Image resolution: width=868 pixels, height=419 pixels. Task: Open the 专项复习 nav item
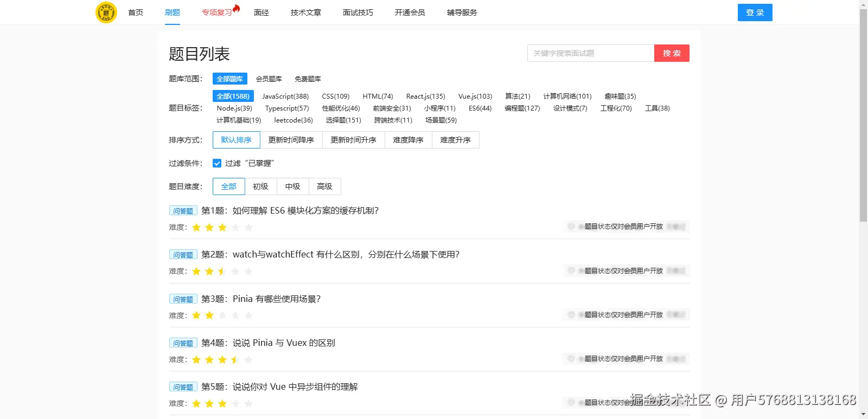(217, 12)
